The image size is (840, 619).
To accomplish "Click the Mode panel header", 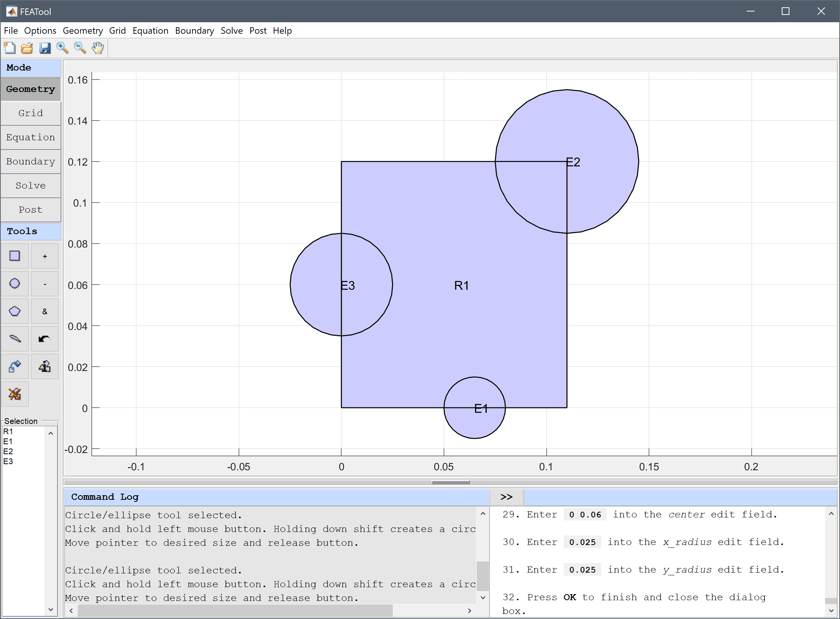I will [31, 67].
